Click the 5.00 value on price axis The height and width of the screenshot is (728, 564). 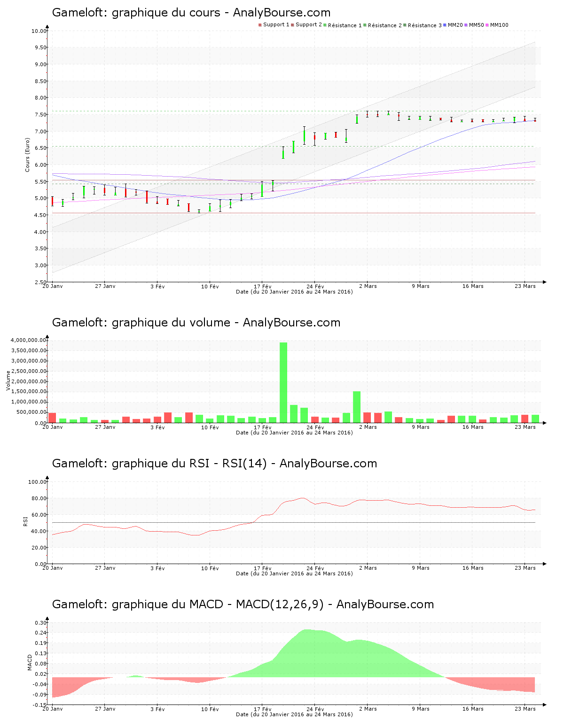40,198
